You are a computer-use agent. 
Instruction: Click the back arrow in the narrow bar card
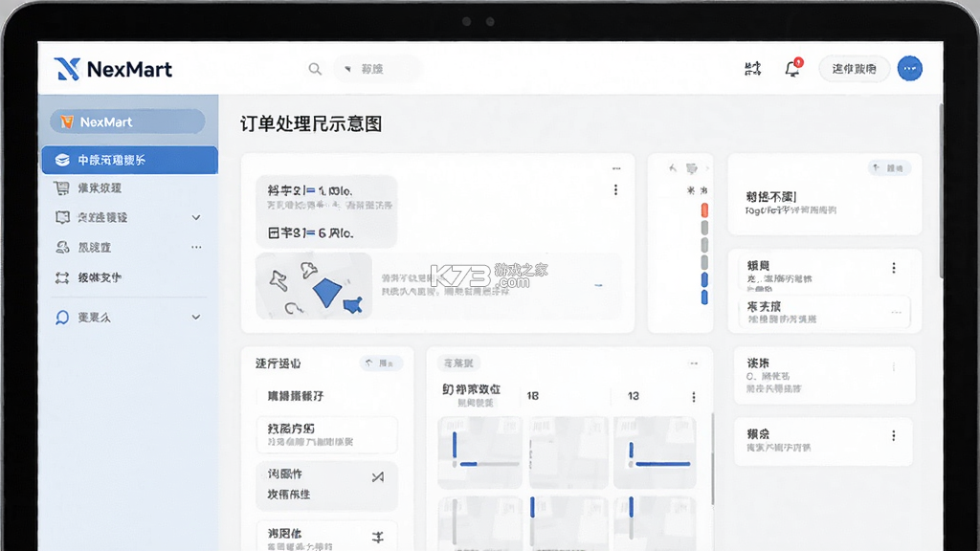click(x=673, y=168)
